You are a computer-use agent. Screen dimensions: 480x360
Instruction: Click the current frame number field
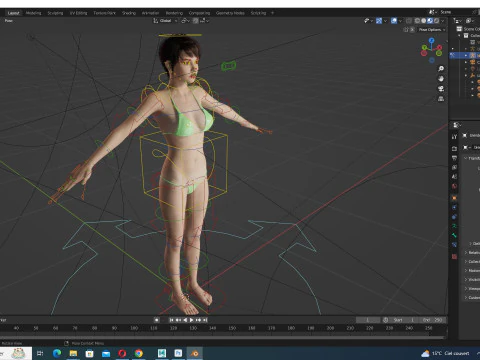coord(368,320)
